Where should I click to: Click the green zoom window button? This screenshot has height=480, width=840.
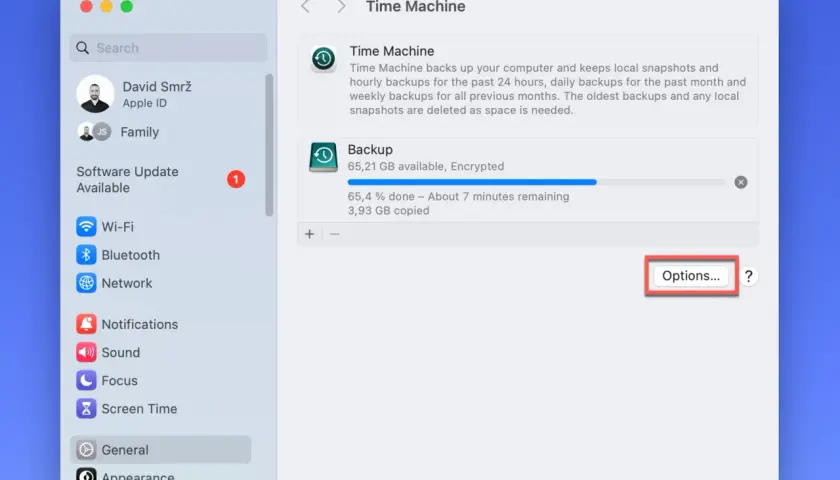[x=127, y=6]
